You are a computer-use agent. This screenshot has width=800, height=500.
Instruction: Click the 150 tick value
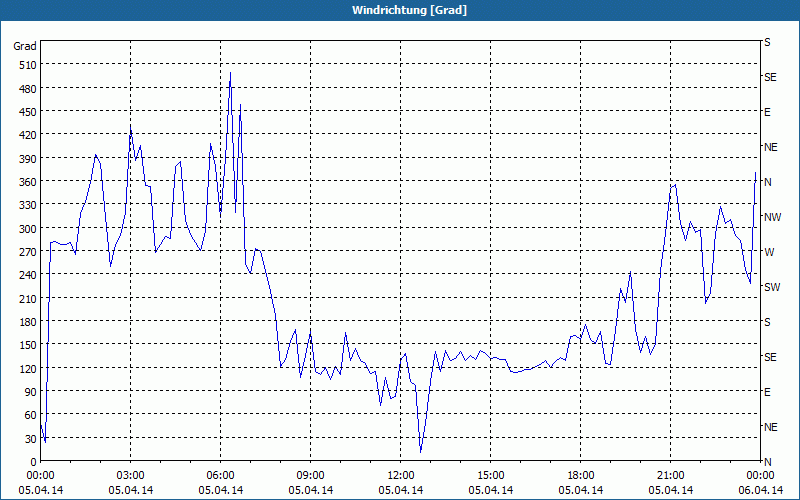pyautogui.click(x=28, y=345)
